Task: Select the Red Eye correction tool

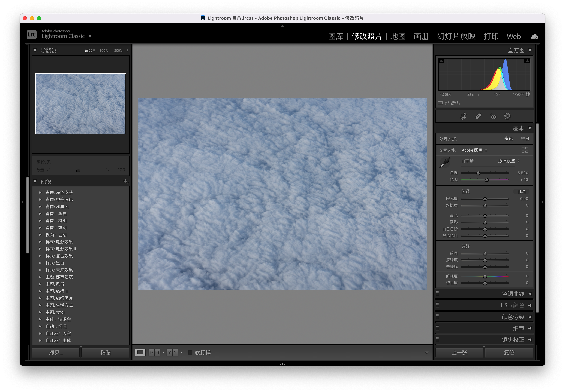Action: (x=493, y=116)
